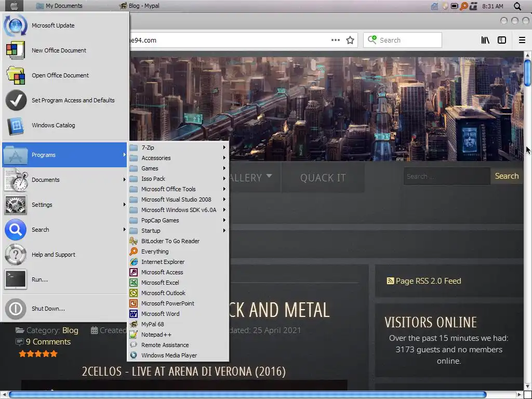The image size is (532, 399).
Task: Click the keyboard tray icon
Action: coord(435,6)
